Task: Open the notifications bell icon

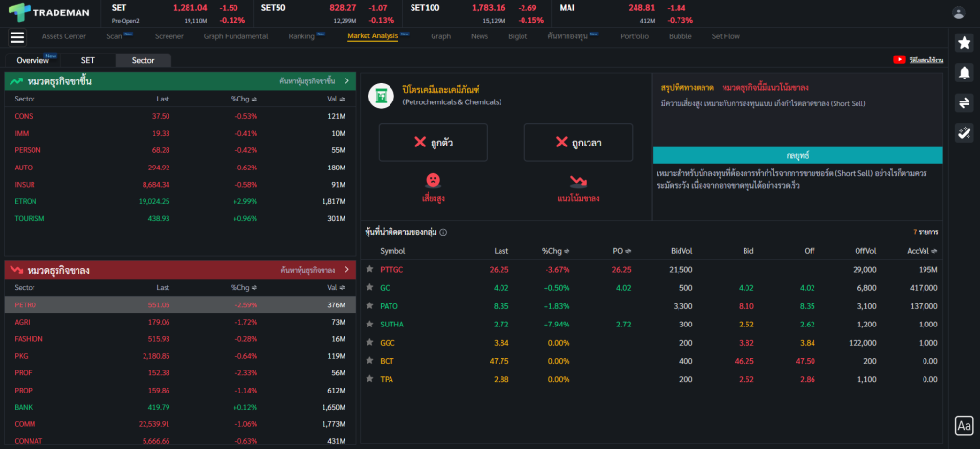Action: pos(964,74)
